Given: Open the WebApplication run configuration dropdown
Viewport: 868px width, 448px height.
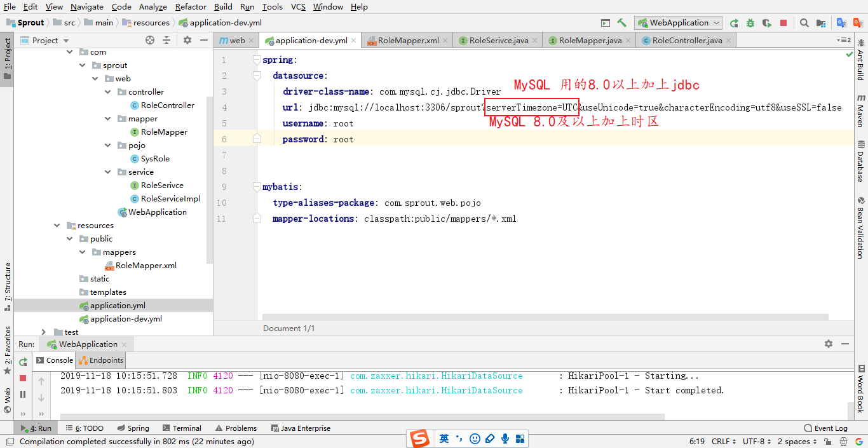Looking at the screenshot, I should tap(678, 23).
